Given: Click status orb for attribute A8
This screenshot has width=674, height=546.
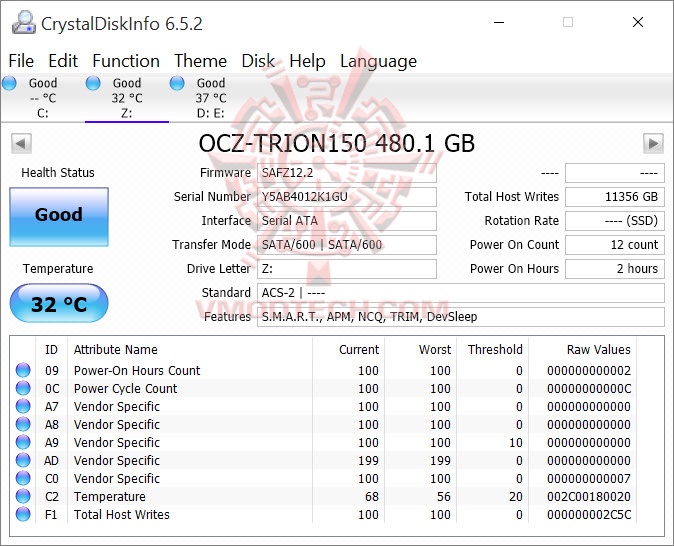Looking at the screenshot, I should coord(23,424).
